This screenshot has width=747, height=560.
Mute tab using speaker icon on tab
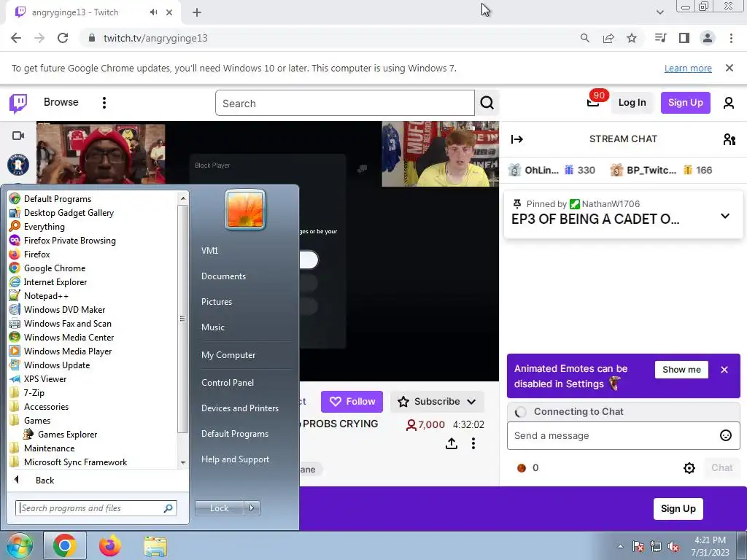[x=153, y=12]
